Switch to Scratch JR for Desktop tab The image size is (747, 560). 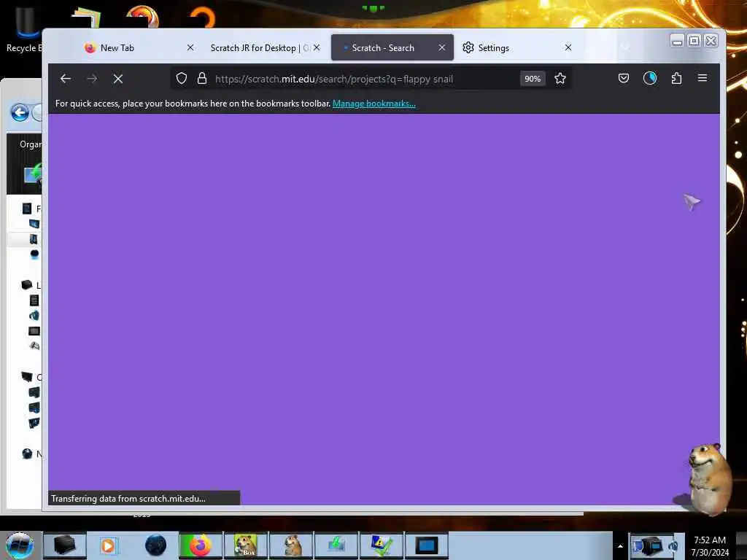(x=266, y=47)
